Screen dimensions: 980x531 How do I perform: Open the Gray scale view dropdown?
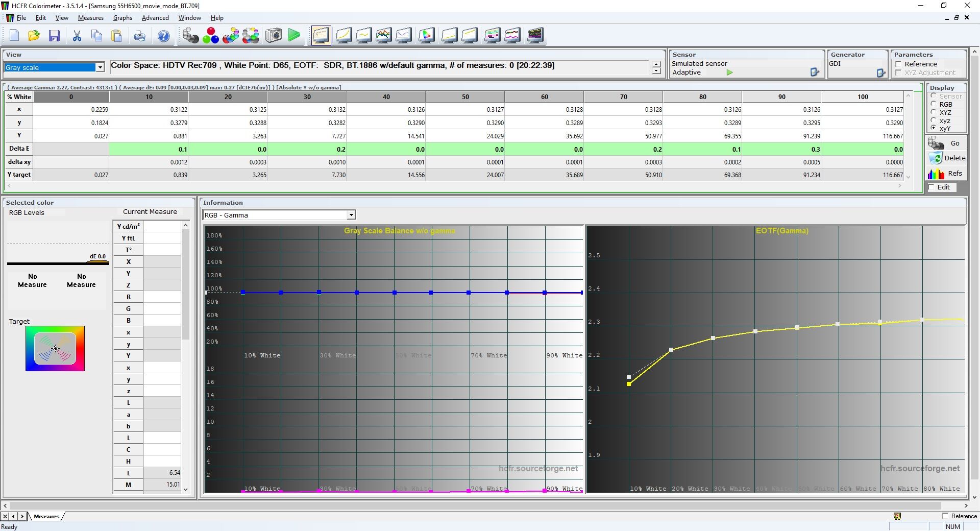pos(100,67)
